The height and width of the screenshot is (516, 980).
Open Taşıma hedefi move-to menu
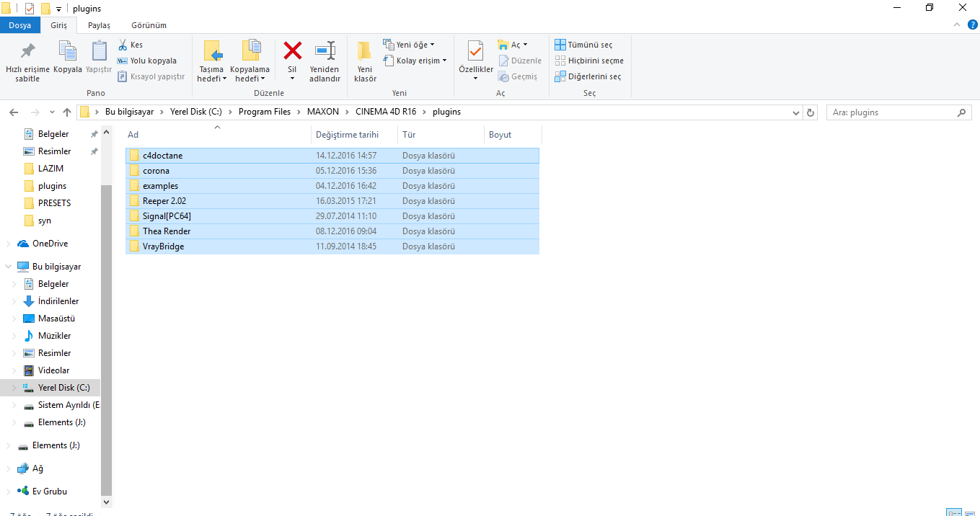coord(212,61)
